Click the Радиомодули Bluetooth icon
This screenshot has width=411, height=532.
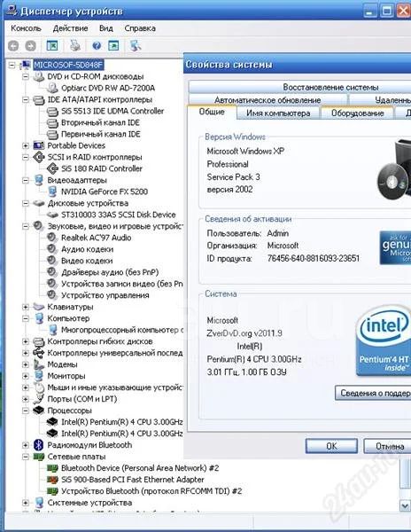39,445
